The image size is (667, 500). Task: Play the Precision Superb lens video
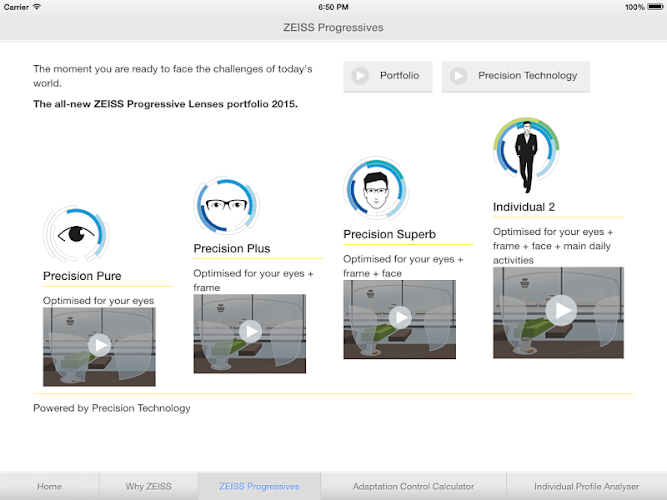click(x=399, y=319)
